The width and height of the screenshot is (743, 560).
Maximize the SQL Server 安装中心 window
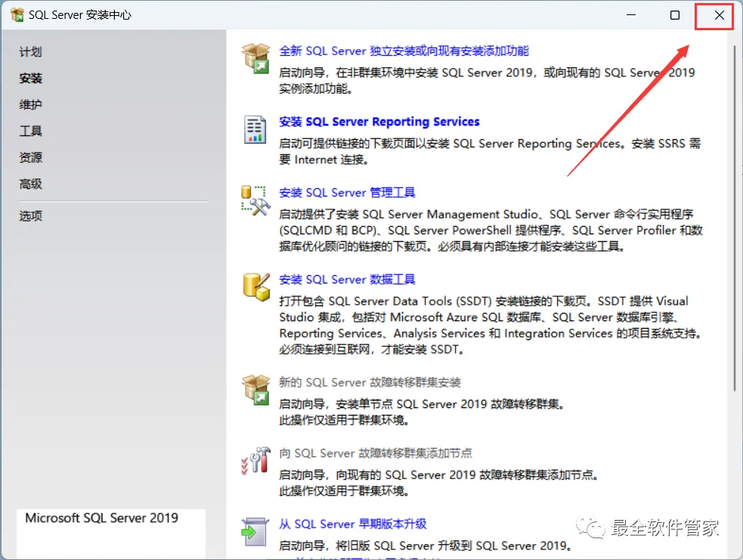pyautogui.click(x=675, y=14)
